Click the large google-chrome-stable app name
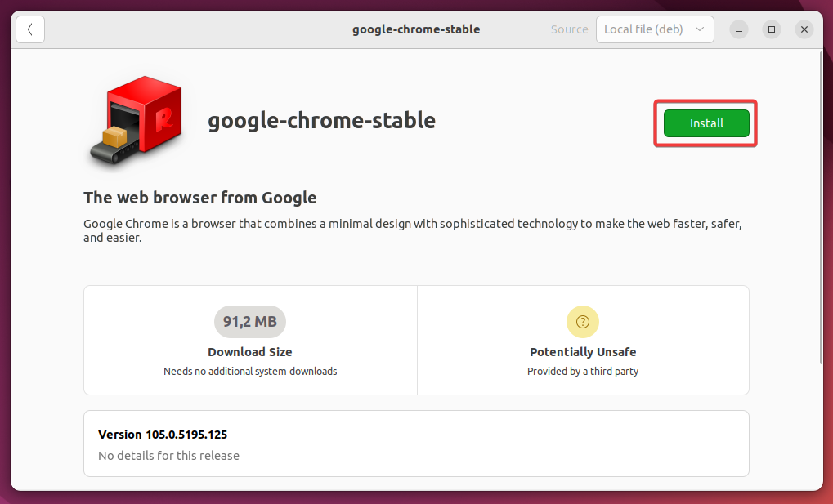Image resolution: width=833 pixels, height=504 pixels. pos(321,121)
